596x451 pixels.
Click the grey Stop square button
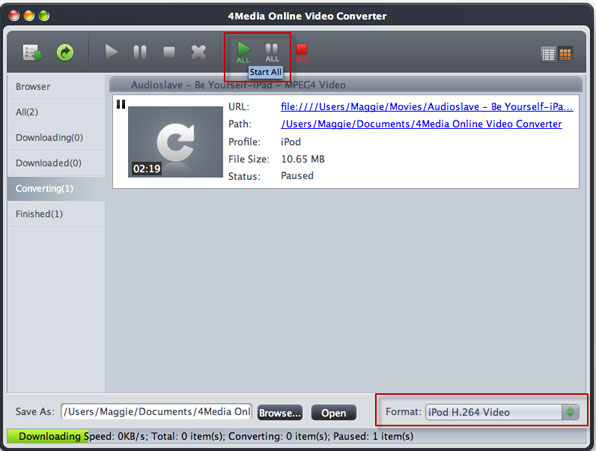coord(169,52)
